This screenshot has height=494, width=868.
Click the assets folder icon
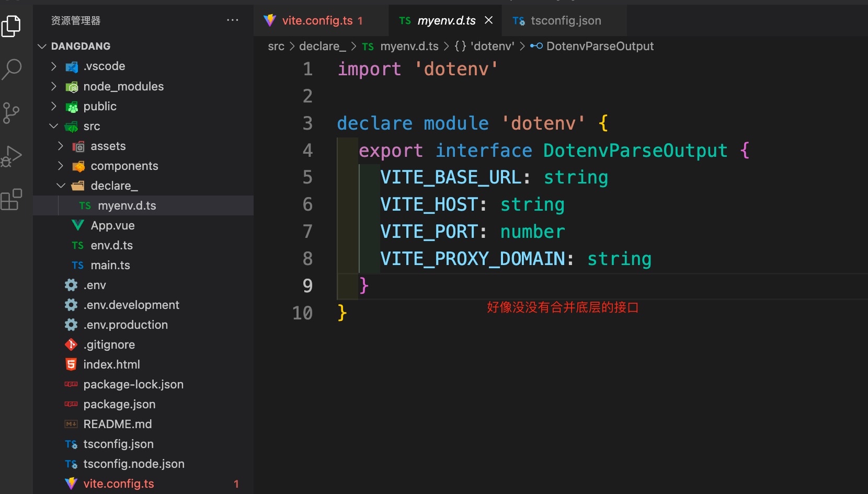[x=78, y=146]
